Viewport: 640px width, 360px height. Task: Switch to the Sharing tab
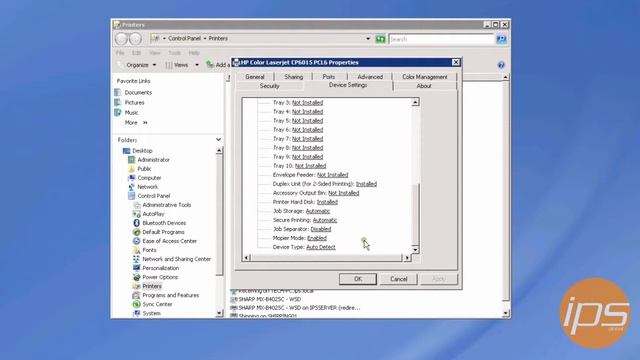(x=293, y=77)
